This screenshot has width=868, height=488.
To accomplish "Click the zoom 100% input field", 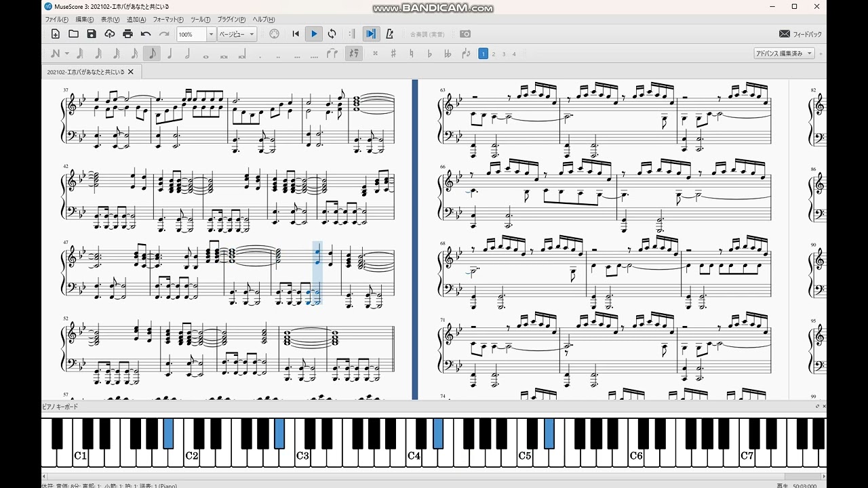I will 191,34.
